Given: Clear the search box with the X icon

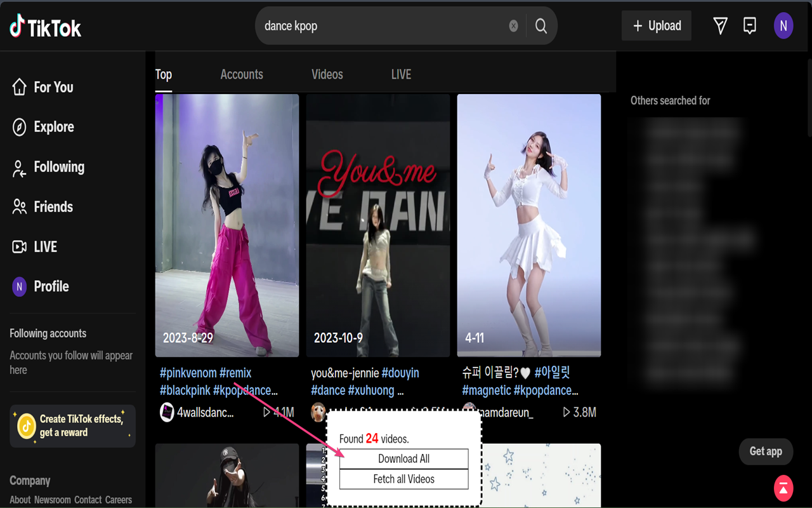Looking at the screenshot, I should (513, 26).
